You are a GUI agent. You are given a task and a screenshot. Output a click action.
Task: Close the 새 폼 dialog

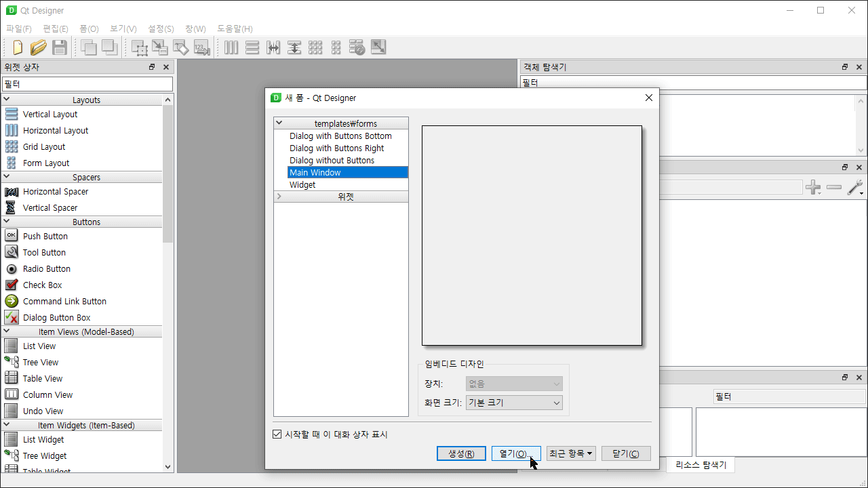[x=648, y=98]
